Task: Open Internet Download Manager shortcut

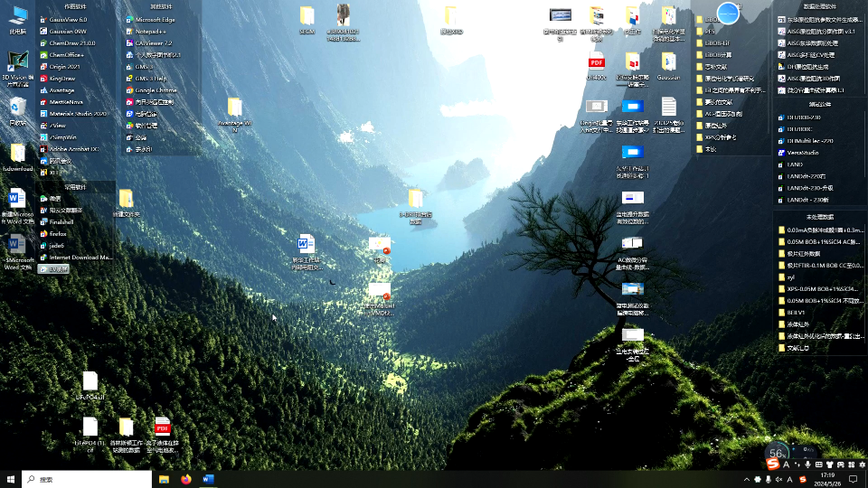Action: (76, 258)
